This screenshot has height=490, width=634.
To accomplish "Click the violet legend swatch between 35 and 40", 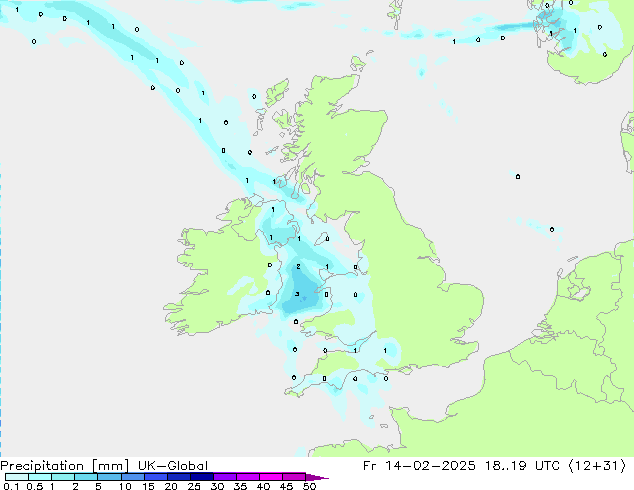I will coord(247,477).
